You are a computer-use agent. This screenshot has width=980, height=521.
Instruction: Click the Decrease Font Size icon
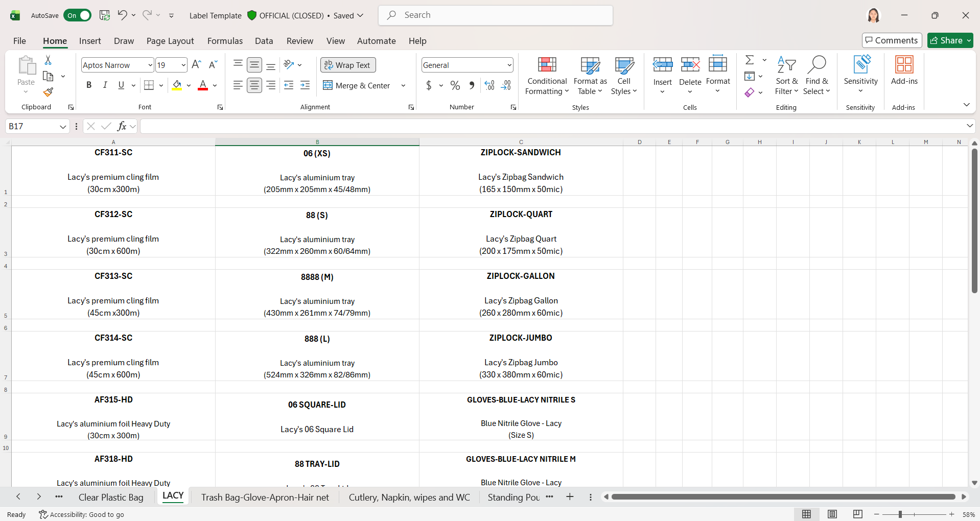(x=213, y=65)
